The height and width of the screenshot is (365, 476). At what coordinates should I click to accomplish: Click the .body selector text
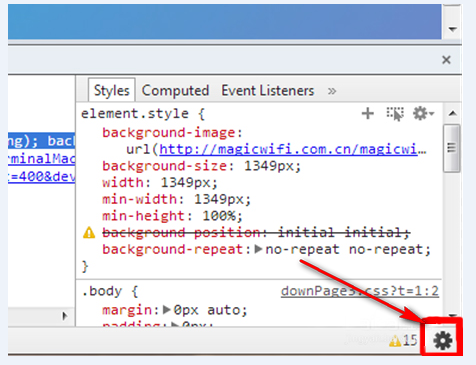(x=102, y=291)
